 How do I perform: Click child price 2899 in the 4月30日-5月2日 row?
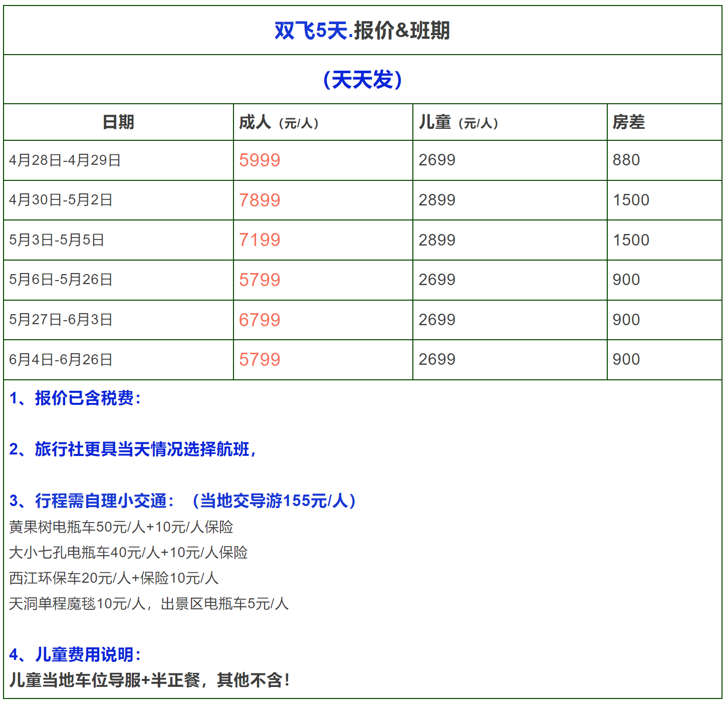[437, 200]
